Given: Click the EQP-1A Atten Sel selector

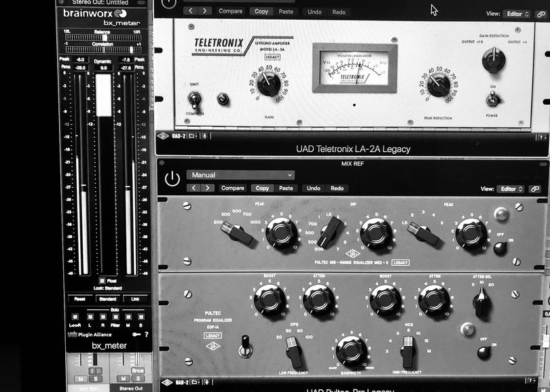Looking at the screenshot, I should point(481,302).
